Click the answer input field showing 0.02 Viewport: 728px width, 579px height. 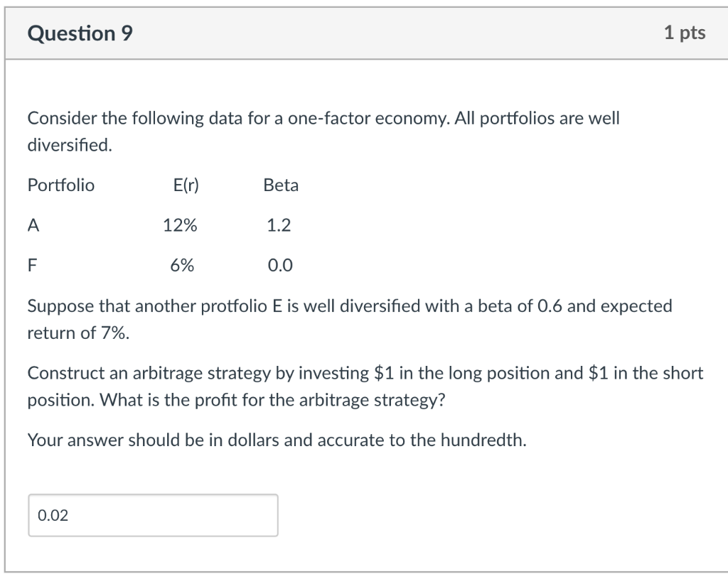pos(153,515)
